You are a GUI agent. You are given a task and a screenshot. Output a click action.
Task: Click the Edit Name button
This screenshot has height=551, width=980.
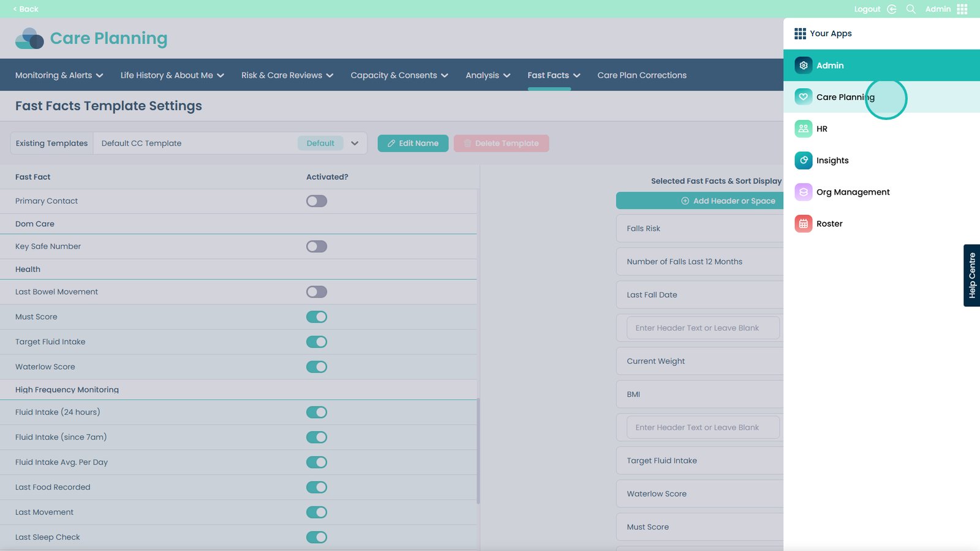pyautogui.click(x=413, y=143)
